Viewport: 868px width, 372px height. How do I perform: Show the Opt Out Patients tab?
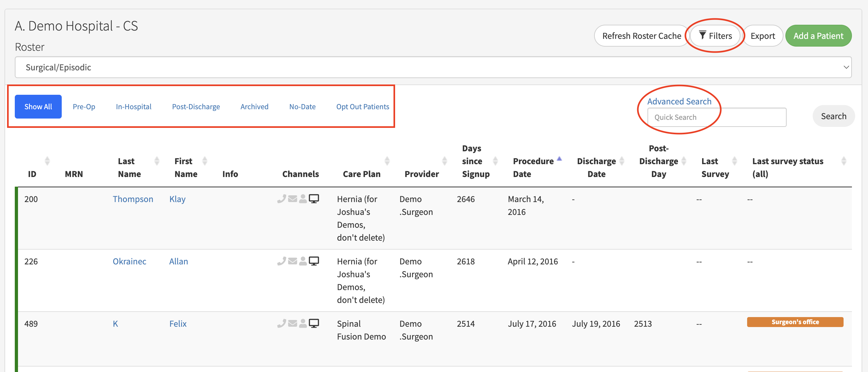tap(362, 107)
